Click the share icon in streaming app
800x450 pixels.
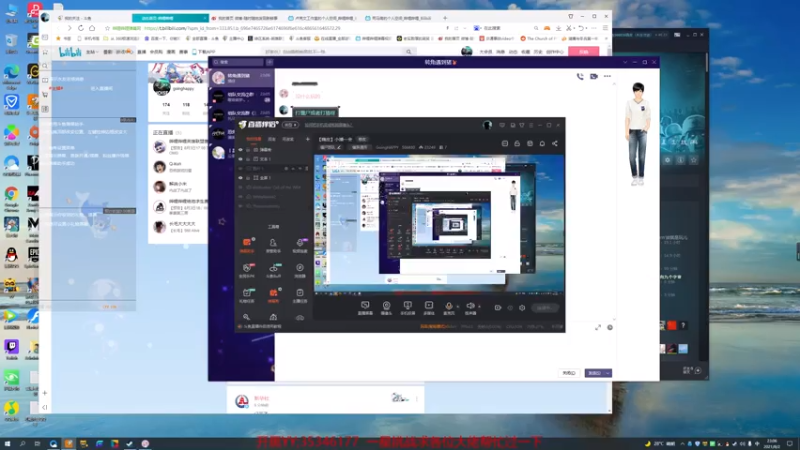pyautogui.click(x=555, y=143)
